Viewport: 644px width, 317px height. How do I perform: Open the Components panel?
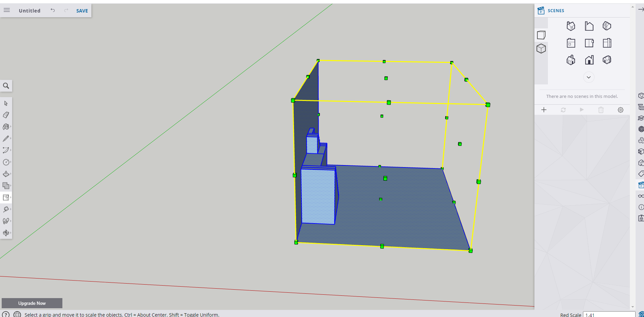[x=641, y=140]
